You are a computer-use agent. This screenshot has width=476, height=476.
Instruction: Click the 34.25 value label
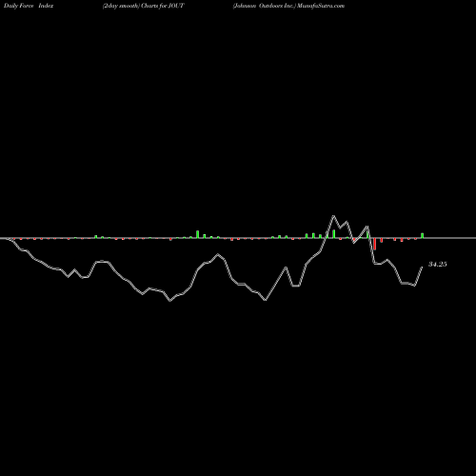(438, 264)
